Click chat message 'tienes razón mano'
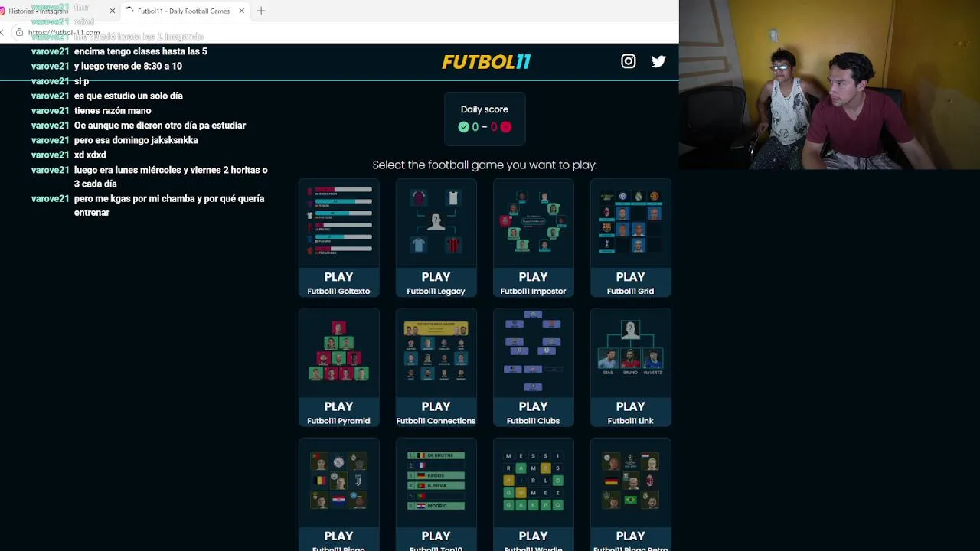The height and width of the screenshot is (551, 980). click(x=113, y=110)
